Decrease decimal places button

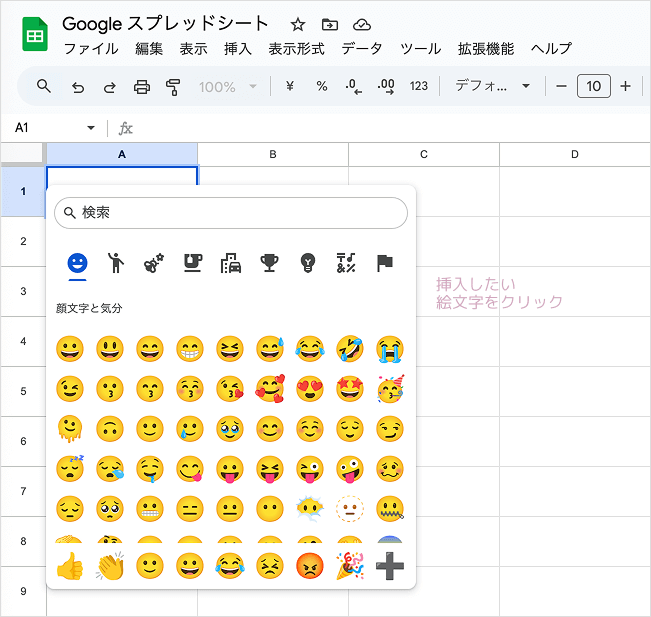click(x=353, y=86)
